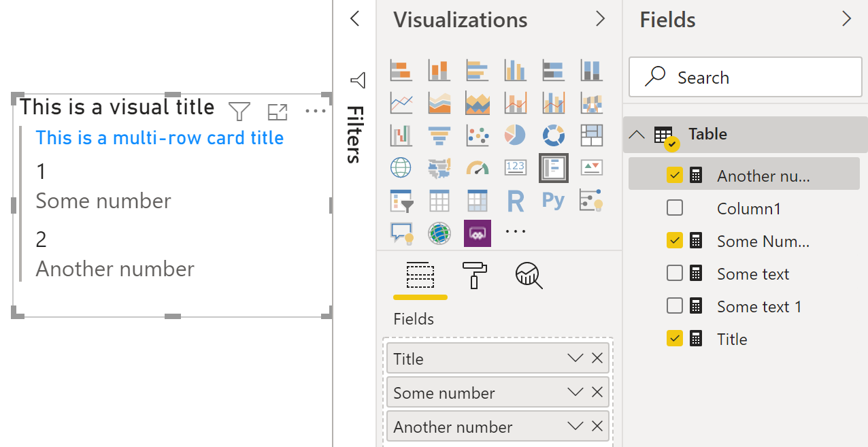Select the Ribbon chart visual
The width and height of the screenshot is (868, 447).
[591, 103]
